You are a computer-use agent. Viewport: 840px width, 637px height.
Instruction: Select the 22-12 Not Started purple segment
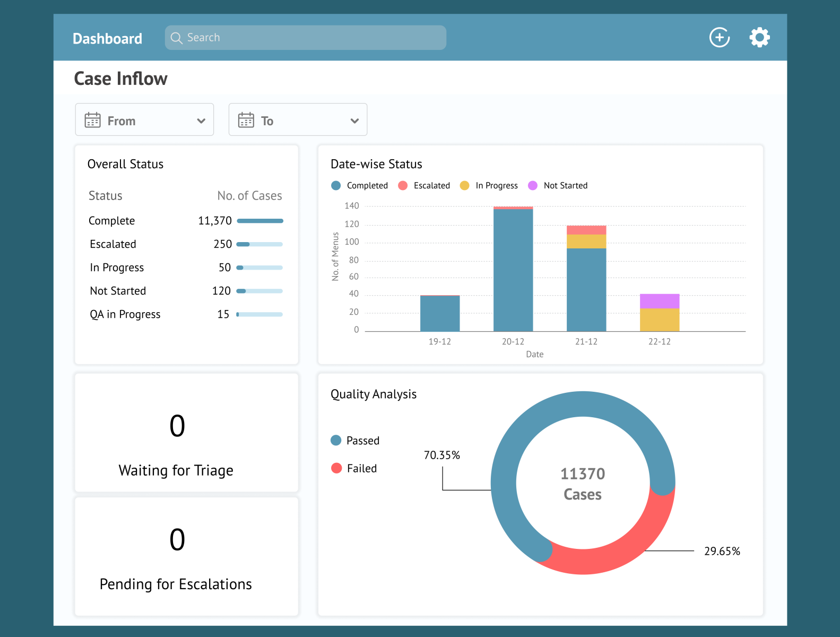(x=660, y=301)
